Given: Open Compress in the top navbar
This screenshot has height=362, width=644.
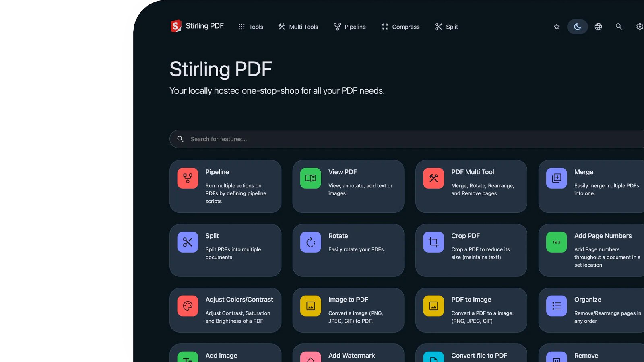Looking at the screenshot, I should point(400,27).
